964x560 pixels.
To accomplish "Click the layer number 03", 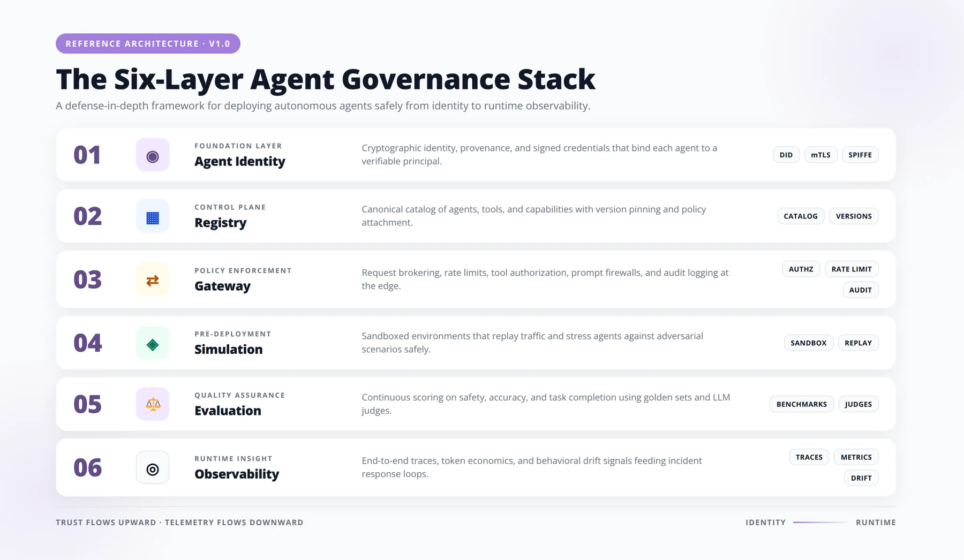I will (87, 280).
